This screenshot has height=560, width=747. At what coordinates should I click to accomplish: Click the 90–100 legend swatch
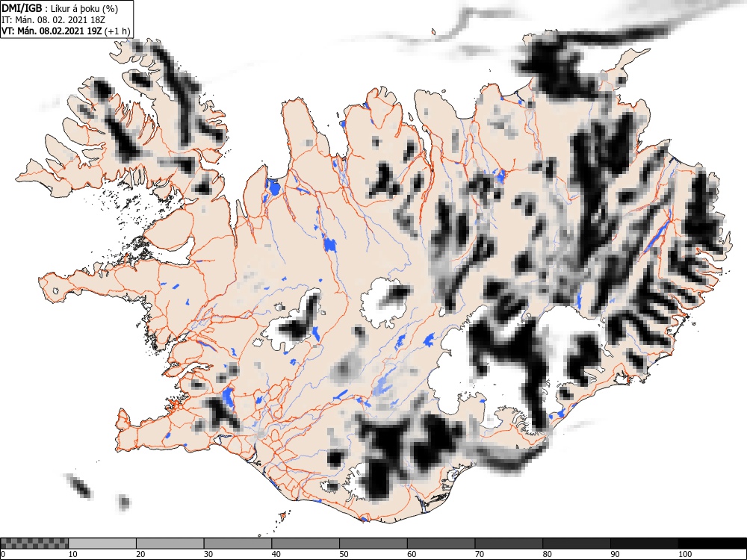pos(644,544)
